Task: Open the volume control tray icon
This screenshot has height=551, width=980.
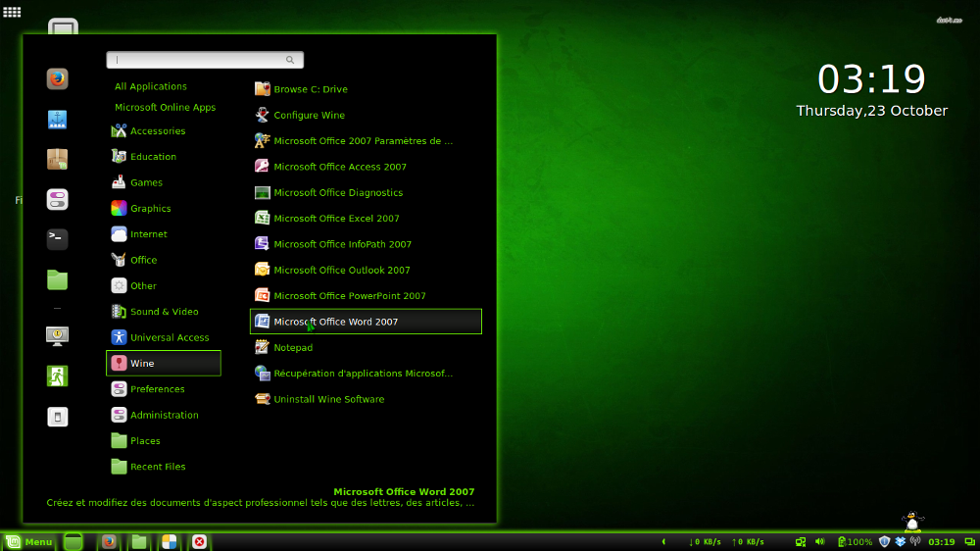Action: [x=820, y=541]
